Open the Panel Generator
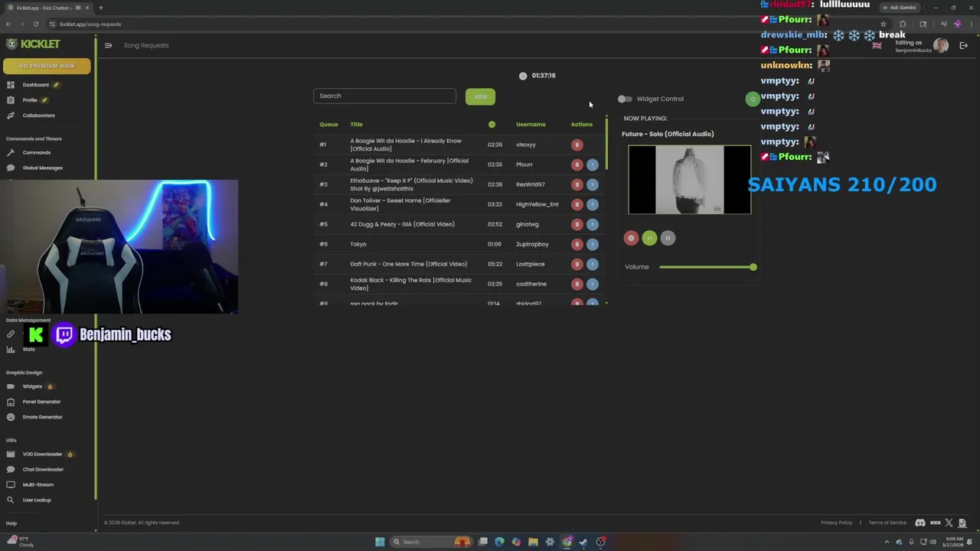Screen dimensions: 980x551 [41, 402]
